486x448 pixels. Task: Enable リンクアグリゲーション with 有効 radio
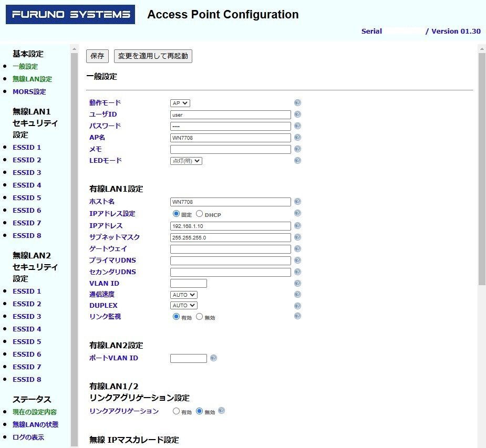click(176, 412)
